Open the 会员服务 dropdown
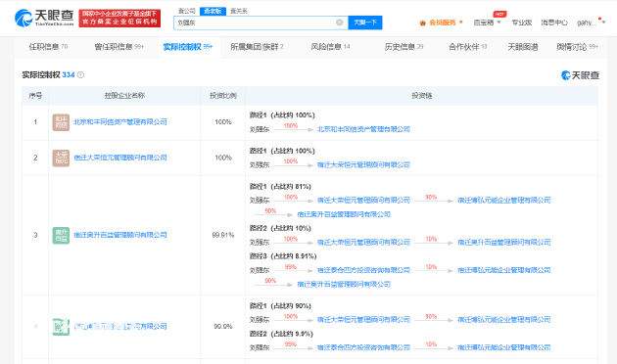This screenshot has width=617, height=364. (445, 23)
